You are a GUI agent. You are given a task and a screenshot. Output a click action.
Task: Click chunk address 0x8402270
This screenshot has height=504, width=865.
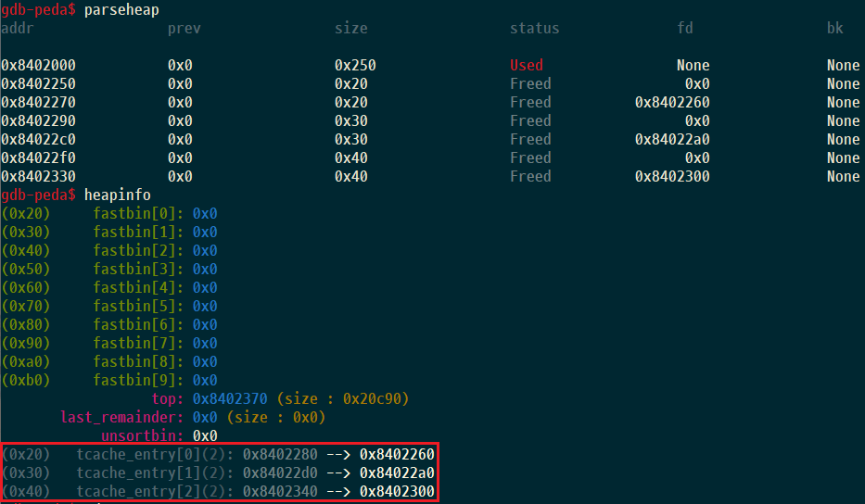[39, 103]
